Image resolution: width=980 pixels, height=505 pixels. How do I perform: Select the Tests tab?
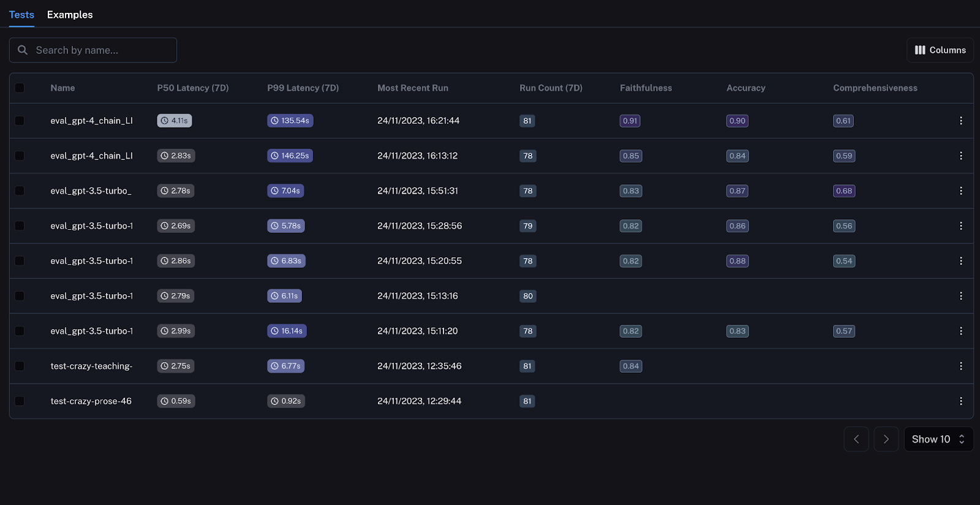tap(21, 15)
